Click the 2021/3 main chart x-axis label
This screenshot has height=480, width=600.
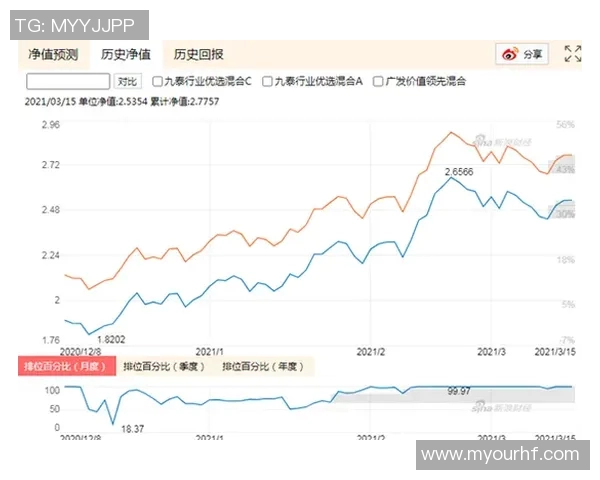pos(491,352)
